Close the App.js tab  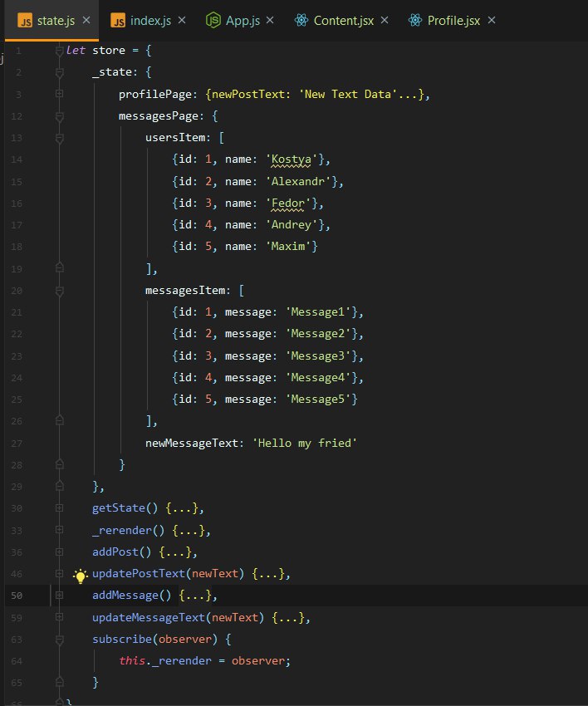(x=270, y=20)
